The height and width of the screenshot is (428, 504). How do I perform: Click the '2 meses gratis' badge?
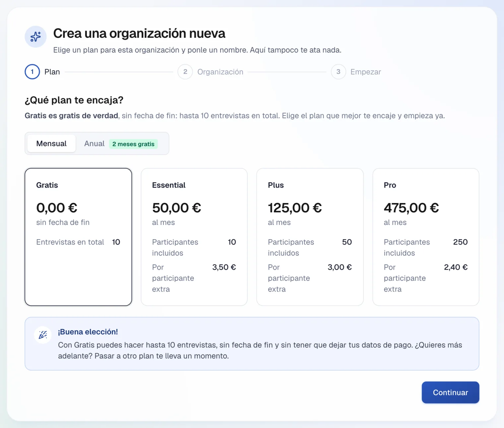pos(133,144)
